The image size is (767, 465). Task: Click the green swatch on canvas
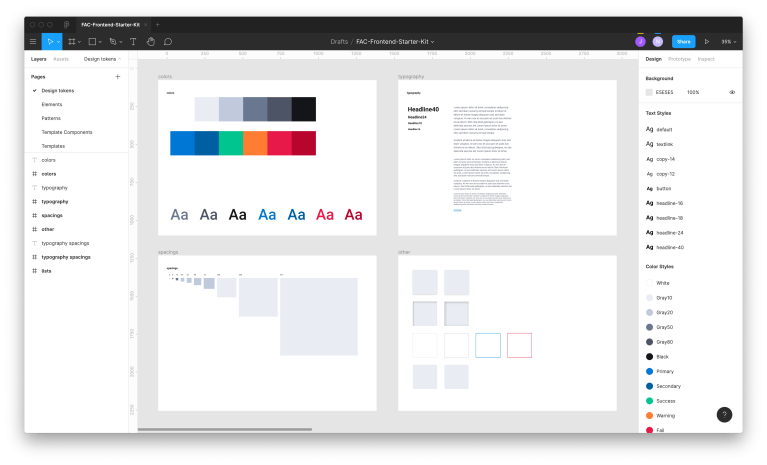tap(231, 143)
